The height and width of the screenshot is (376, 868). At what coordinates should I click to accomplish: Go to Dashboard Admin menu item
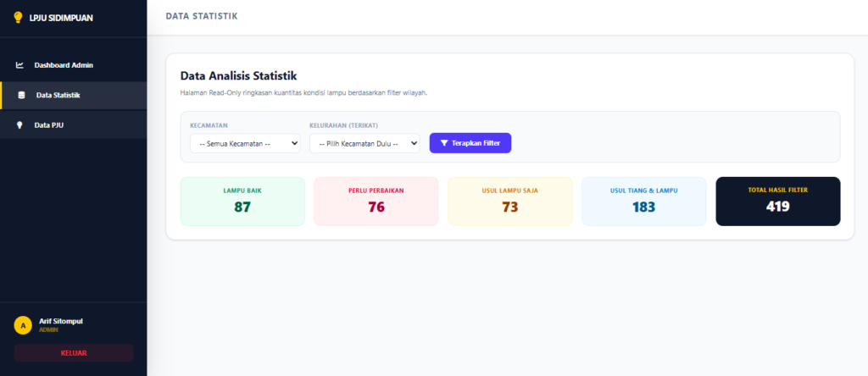[x=74, y=65]
